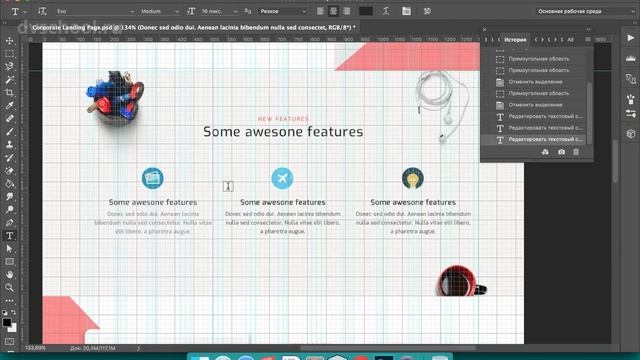Set center text alignment
Image resolution: width=640 pixels, height=360 pixels.
pos(333,11)
